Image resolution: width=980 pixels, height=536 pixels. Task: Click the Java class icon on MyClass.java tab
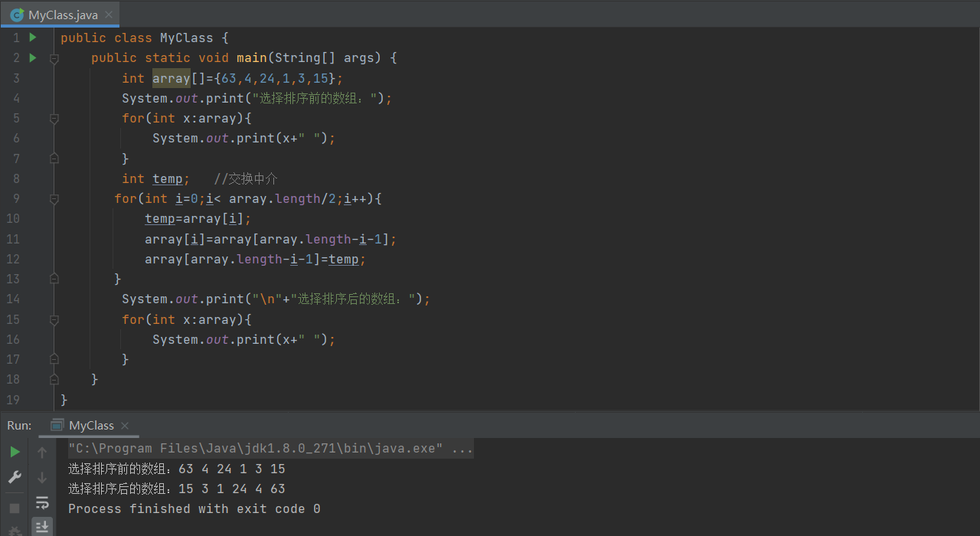point(16,15)
